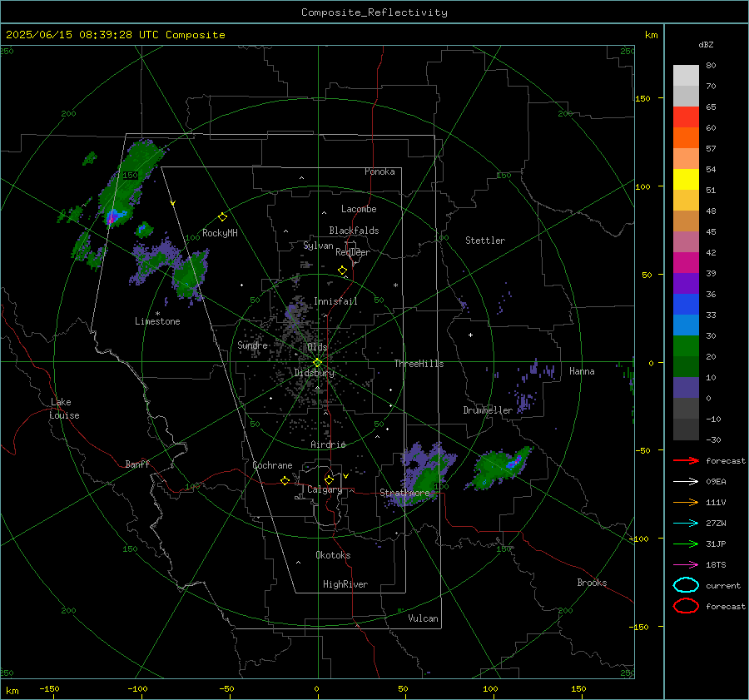The image size is (749, 700).
Task: Select the 33 dBZ blue legend swatch
Action: 686,304
